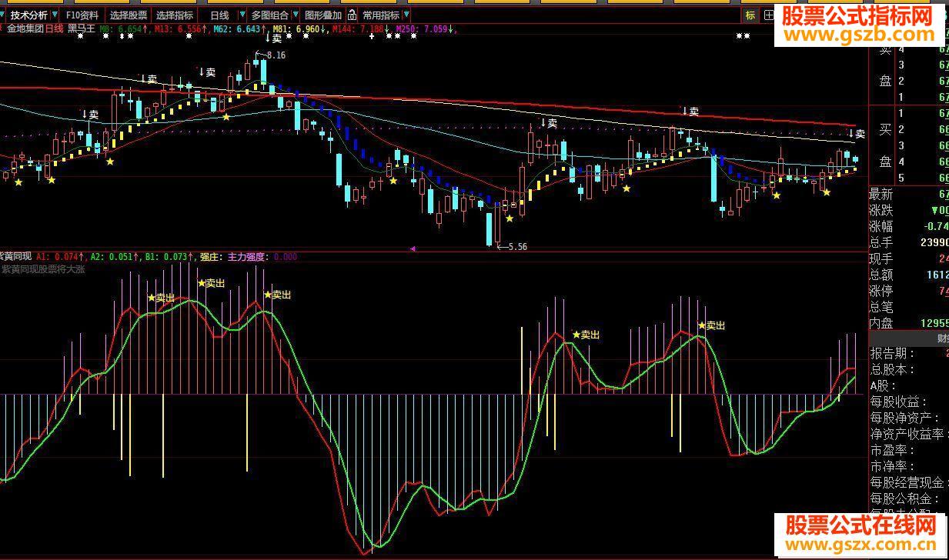Click the 图形叠加 button

point(323,15)
